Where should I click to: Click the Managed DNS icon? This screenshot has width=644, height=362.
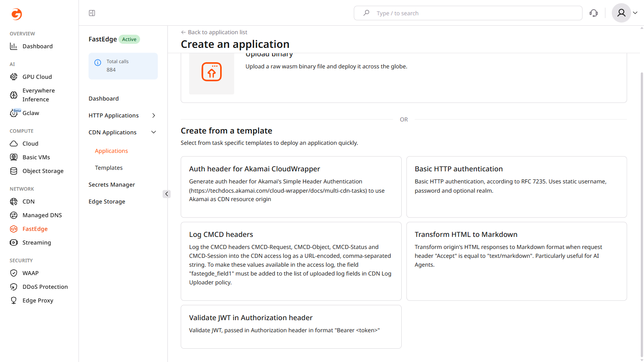click(14, 215)
